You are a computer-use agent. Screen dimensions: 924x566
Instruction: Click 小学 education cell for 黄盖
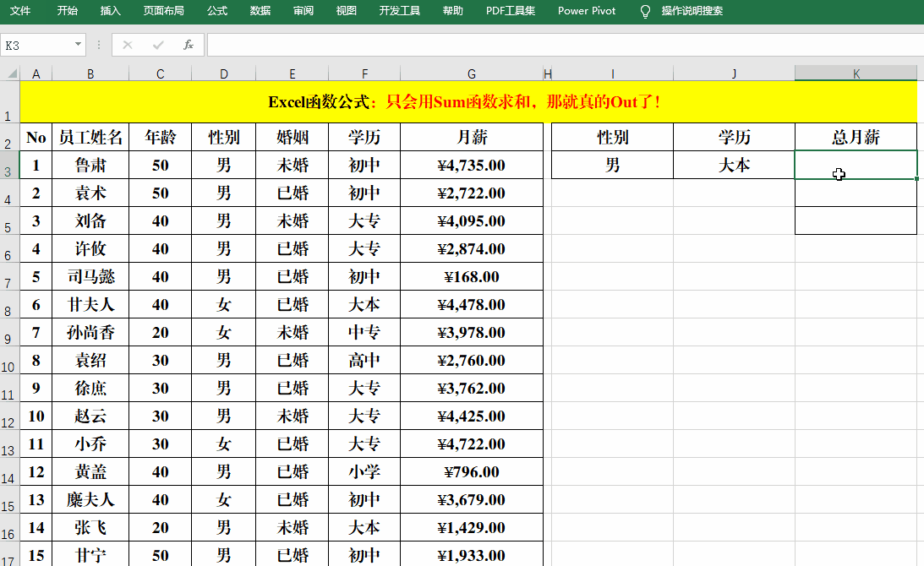click(x=364, y=471)
